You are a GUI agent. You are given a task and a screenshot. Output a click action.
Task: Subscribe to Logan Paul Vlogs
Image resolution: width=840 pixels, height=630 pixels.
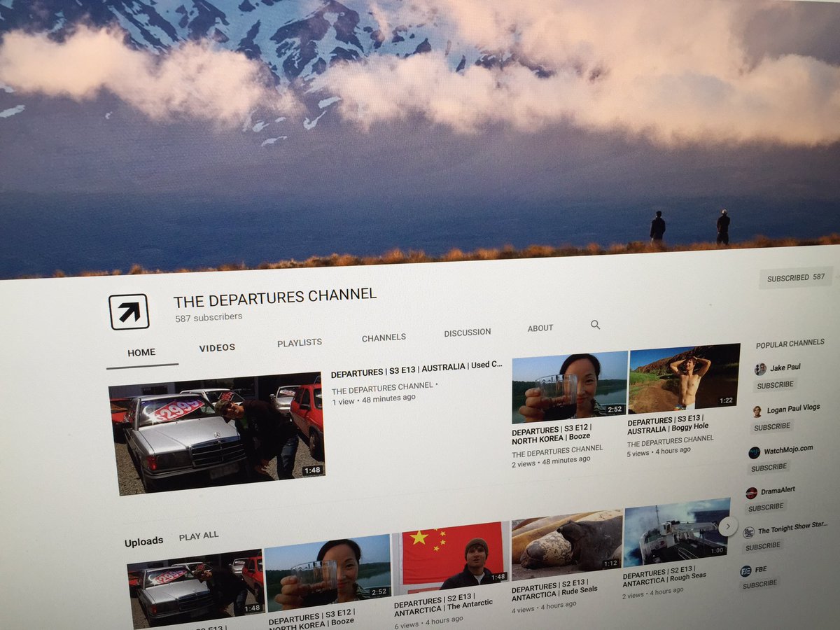pos(771,427)
